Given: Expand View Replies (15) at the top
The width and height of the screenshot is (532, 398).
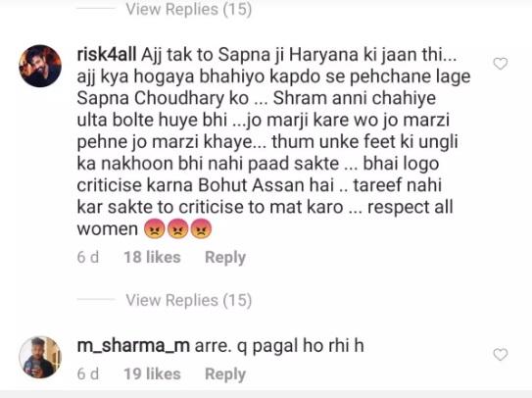Looking at the screenshot, I should 189,9.
